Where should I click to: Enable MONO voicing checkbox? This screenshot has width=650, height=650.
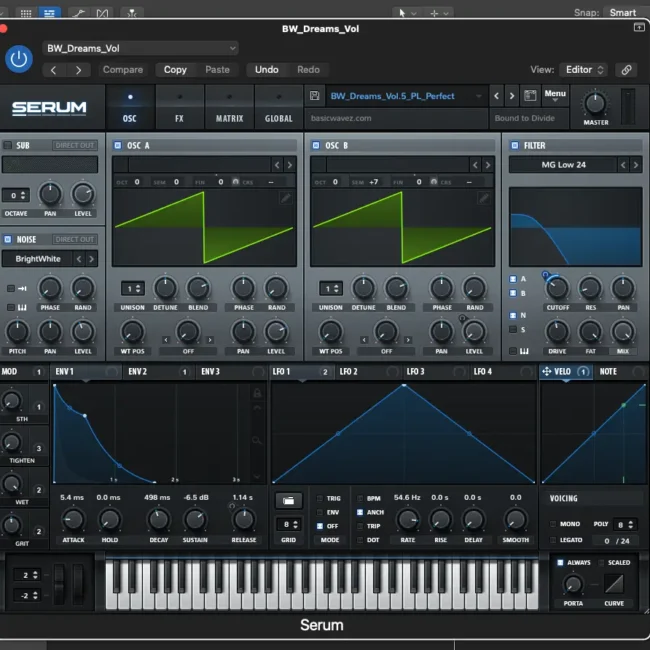553,524
